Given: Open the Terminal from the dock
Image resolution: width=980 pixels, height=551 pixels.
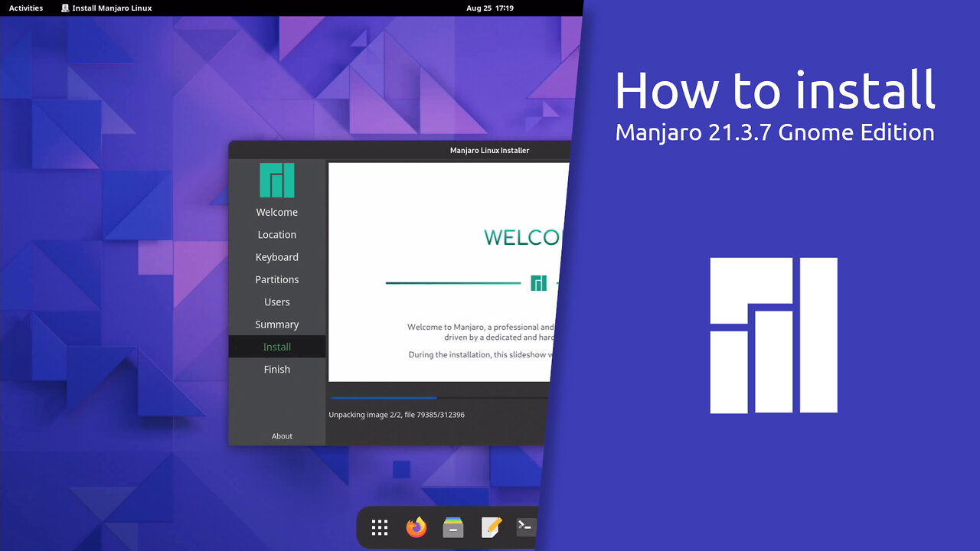Looking at the screenshot, I should point(526,527).
